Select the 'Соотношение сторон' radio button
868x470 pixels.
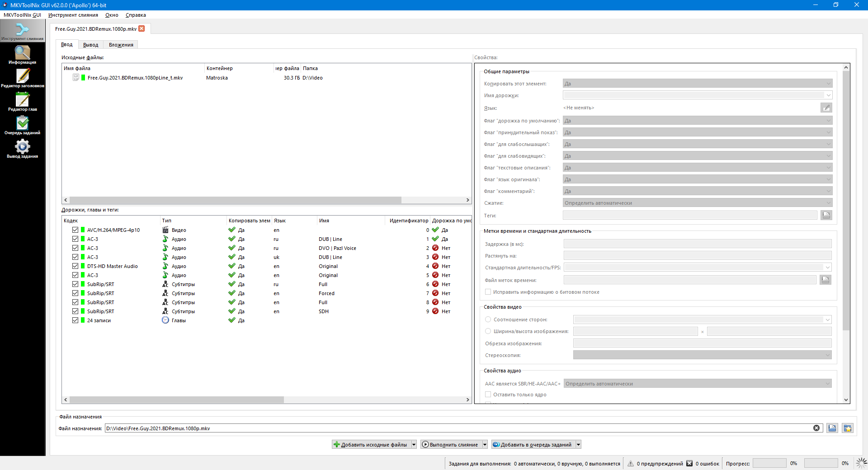(488, 320)
